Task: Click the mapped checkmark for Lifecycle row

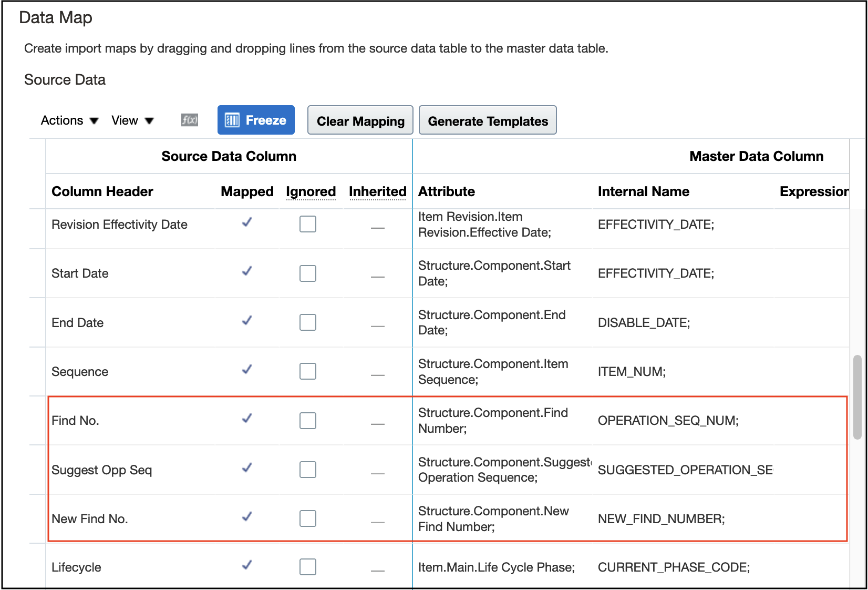Action: 247,566
